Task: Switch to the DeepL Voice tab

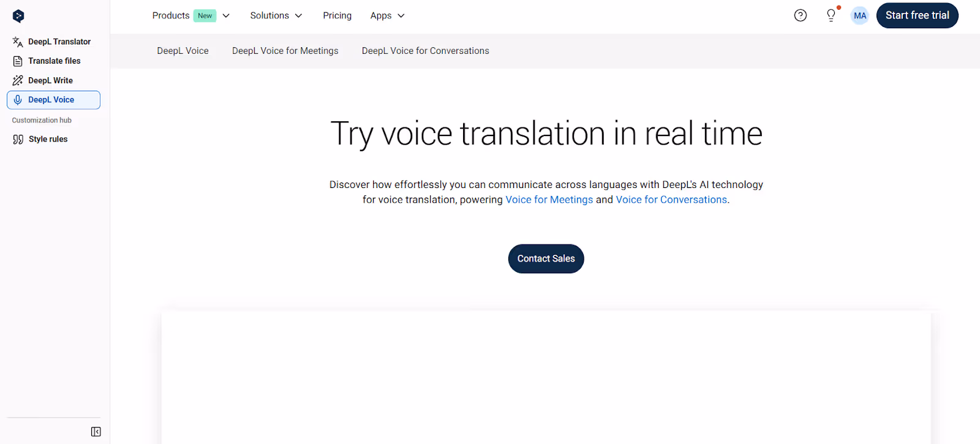Action: (x=183, y=51)
